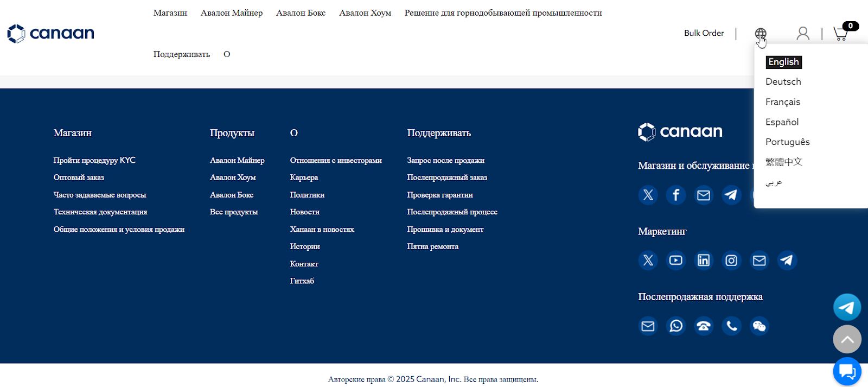Viewport: 868px width, 387px height.
Task: Click the floating Telegram button
Action: pyautogui.click(x=847, y=308)
